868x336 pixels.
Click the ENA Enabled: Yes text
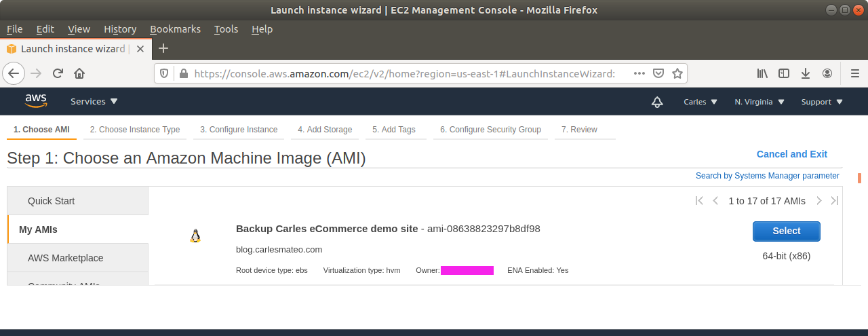pyautogui.click(x=538, y=270)
